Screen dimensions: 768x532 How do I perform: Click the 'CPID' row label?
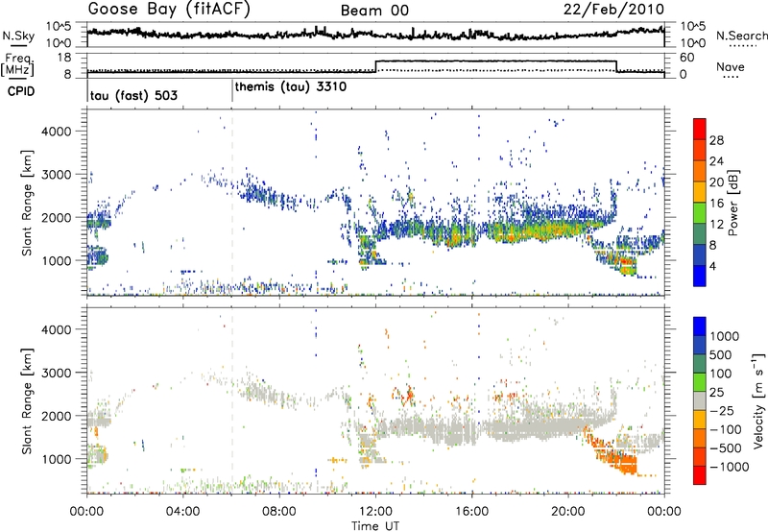coord(21,91)
